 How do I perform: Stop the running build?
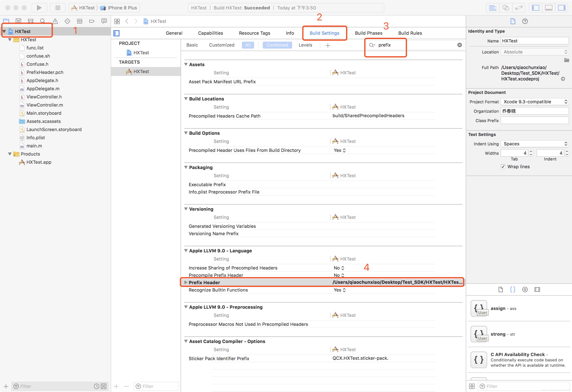58,8
